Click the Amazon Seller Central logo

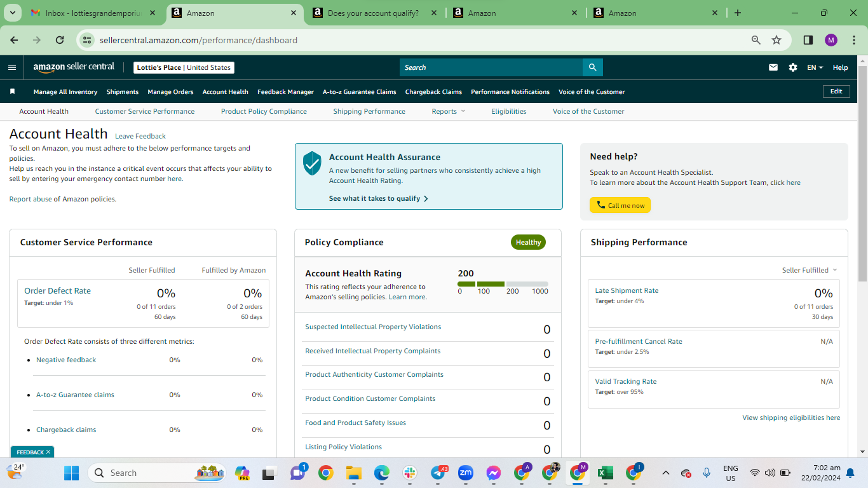pyautogui.click(x=74, y=67)
